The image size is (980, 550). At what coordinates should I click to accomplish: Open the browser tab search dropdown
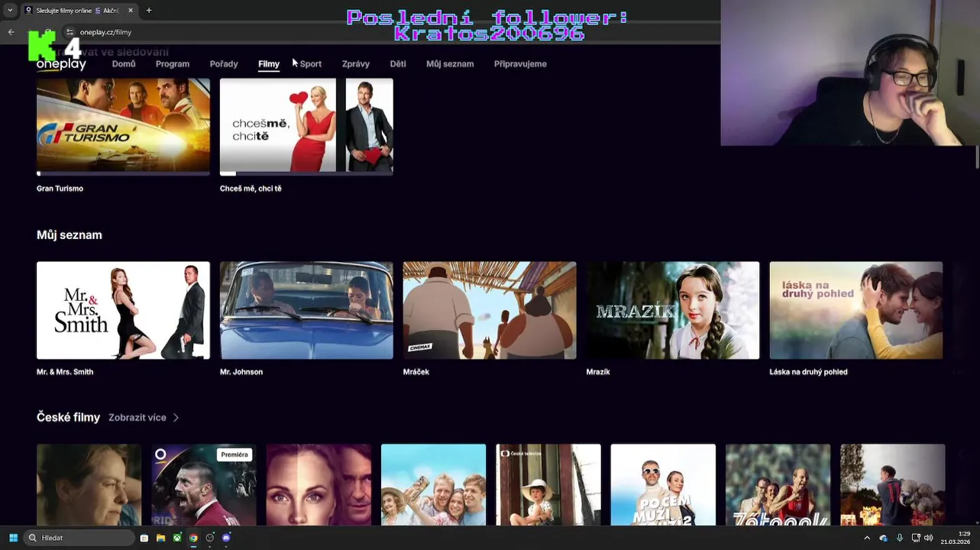pos(10,10)
